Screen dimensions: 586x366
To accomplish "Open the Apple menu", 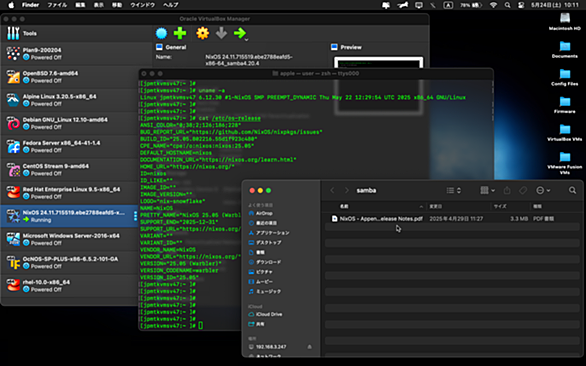I will coord(11,5).
